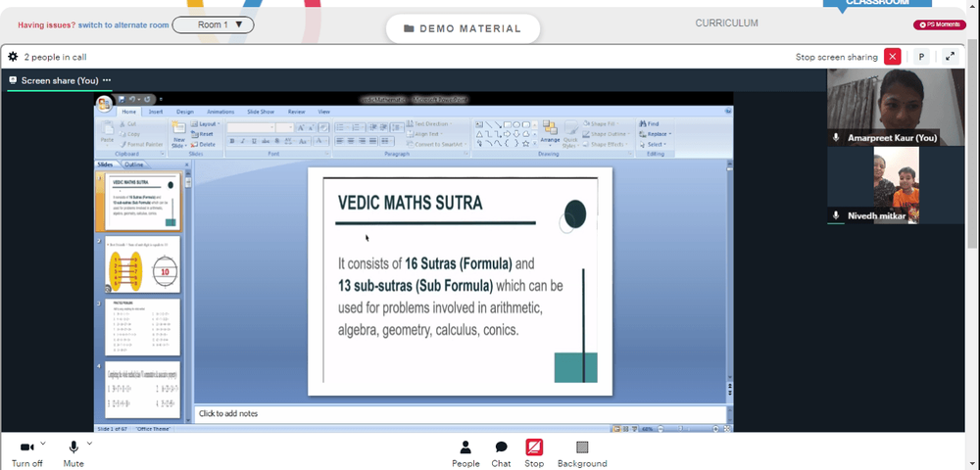The image size is (980, 470).
Task: Select Amarpreet Kaur video tile
Action: click(896, 107)
